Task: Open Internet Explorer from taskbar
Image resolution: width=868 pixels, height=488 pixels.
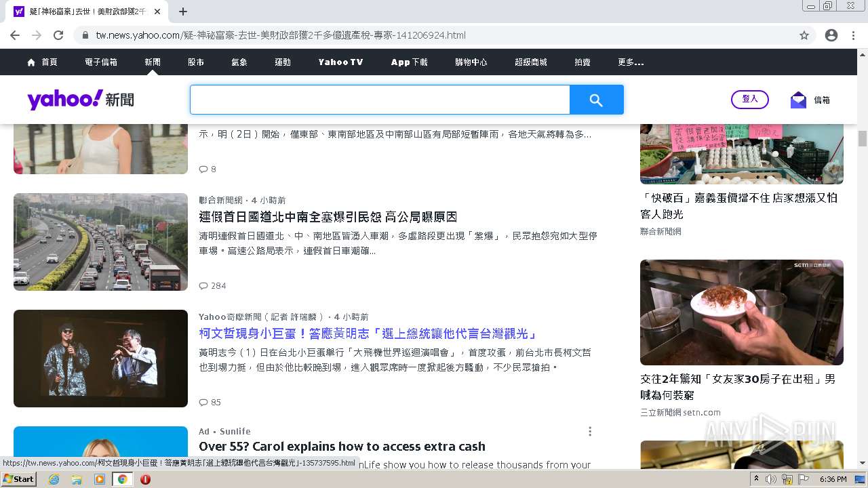Action: (54, 479)
